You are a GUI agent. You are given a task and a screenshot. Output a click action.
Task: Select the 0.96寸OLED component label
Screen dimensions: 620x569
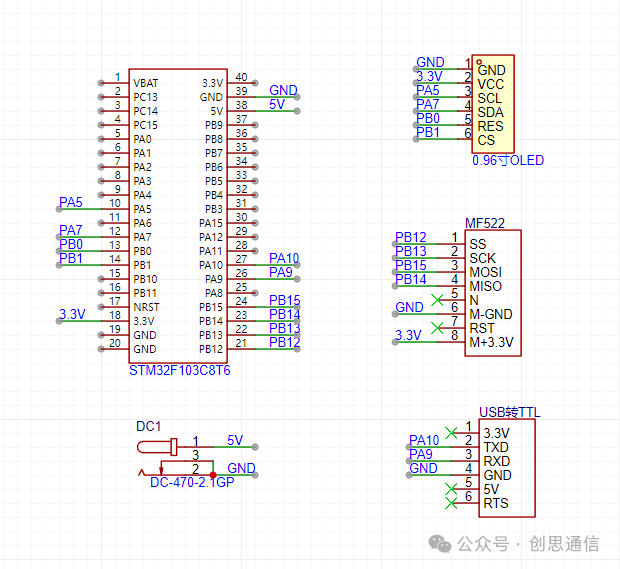[x=508, y=160]
